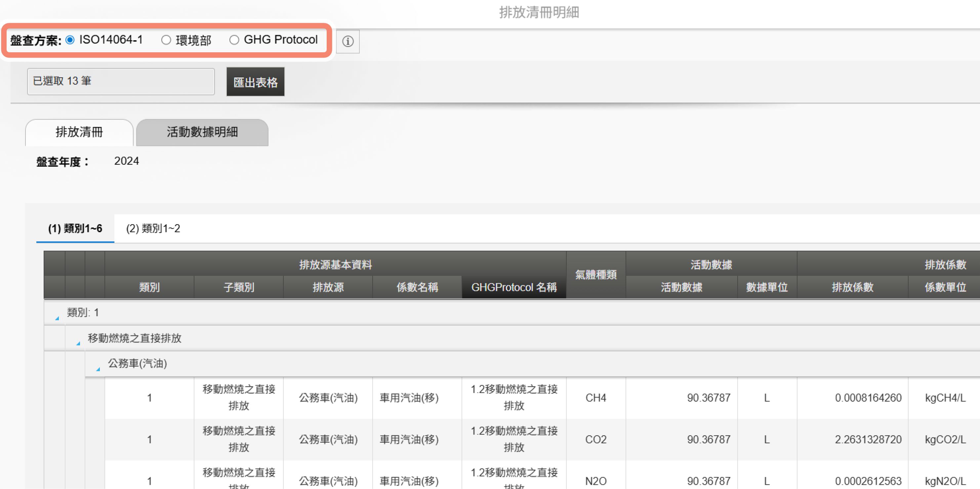The image size is (980, 489).
Task: Click the 排放係數 sub-column header
Action: click(x=852, y=287)
